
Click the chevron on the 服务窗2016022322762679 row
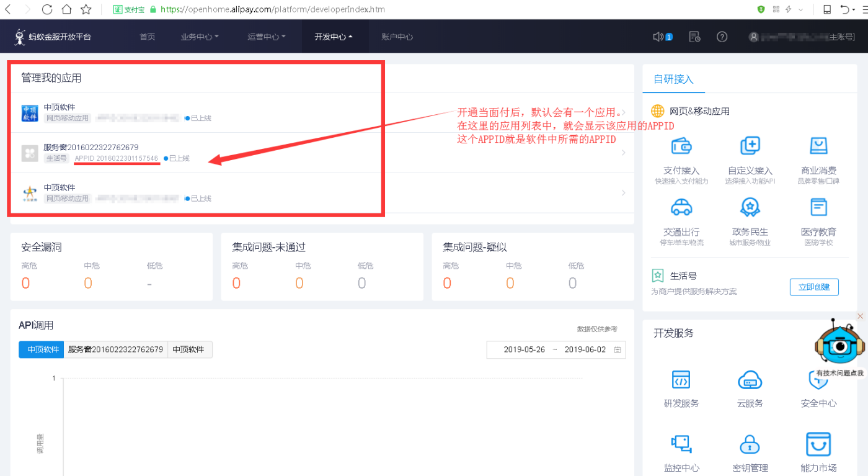(623, 153)
